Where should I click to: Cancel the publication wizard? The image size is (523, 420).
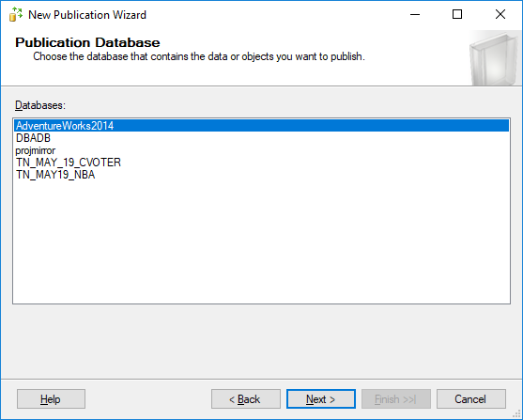471,399
